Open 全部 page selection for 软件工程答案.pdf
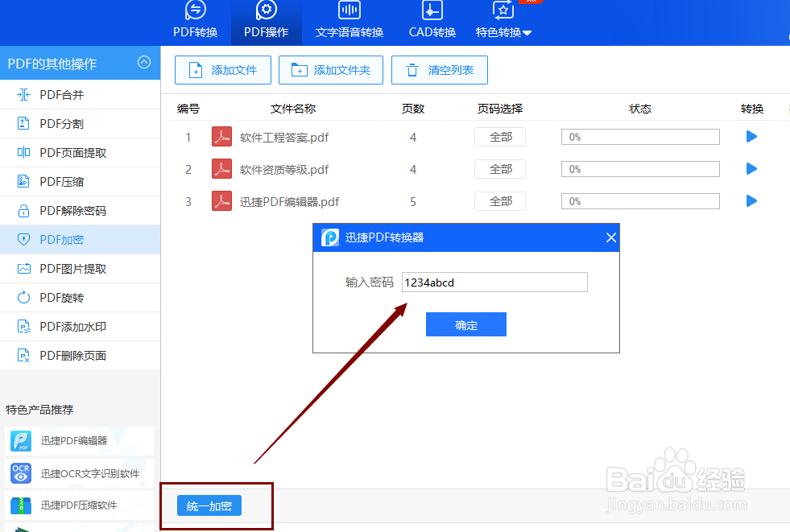 coord(500,137)
